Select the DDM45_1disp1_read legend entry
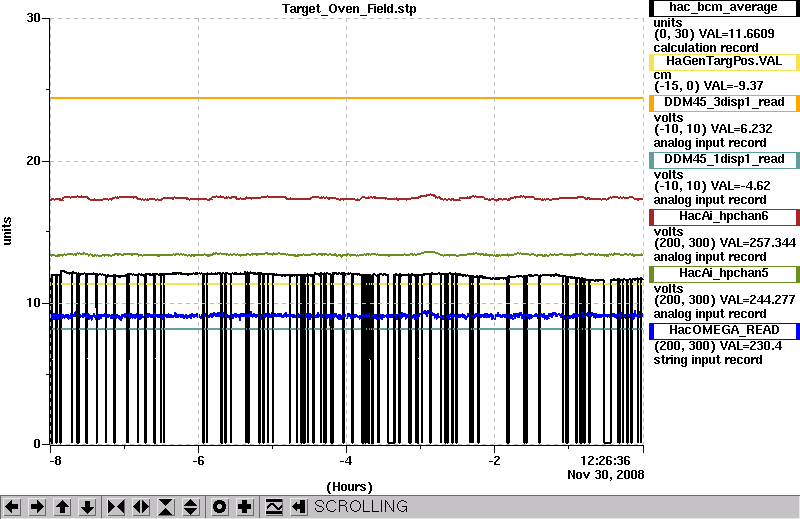The height and width of the screenshot is (519, 800). (x=724, y=160)
